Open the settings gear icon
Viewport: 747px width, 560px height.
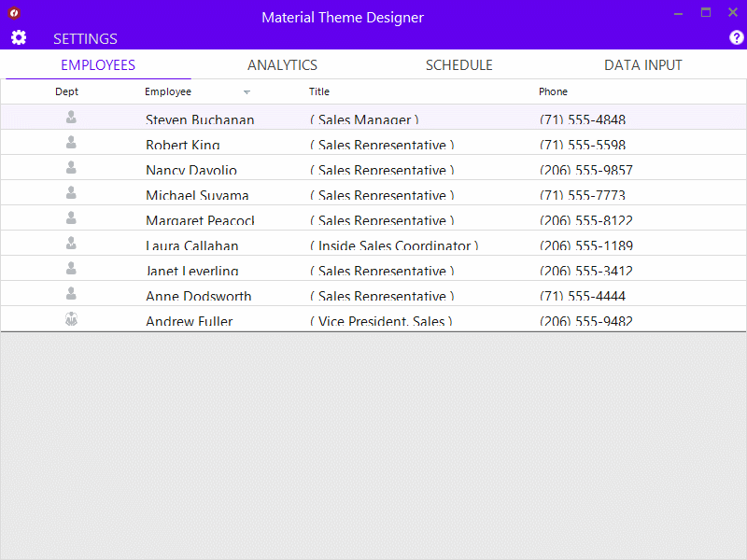pyautogui.click(x=19, y=37)
